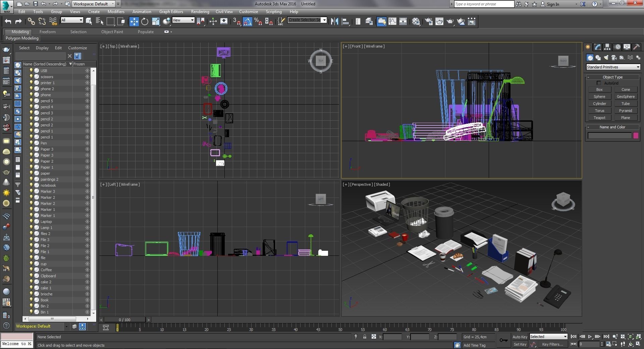Toggle the light bulb visibility for printer 1
The height and width of the screenshot is (349, 644).
click(31, 82)
